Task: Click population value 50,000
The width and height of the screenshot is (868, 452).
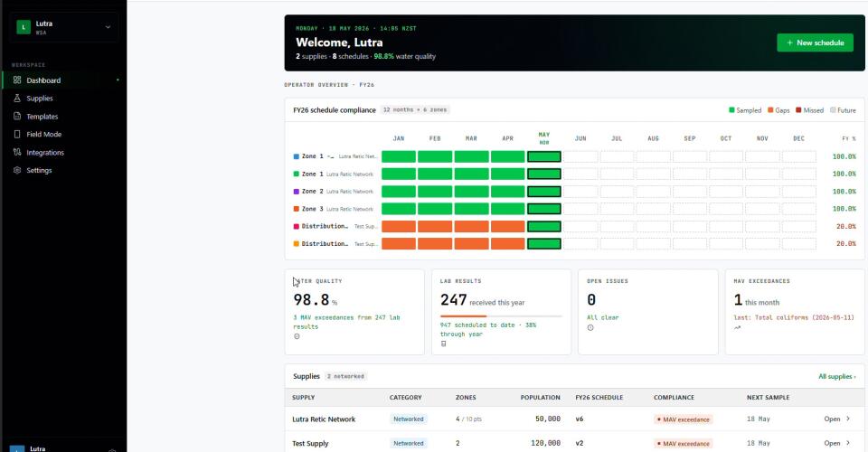Action: click(548, 419)
